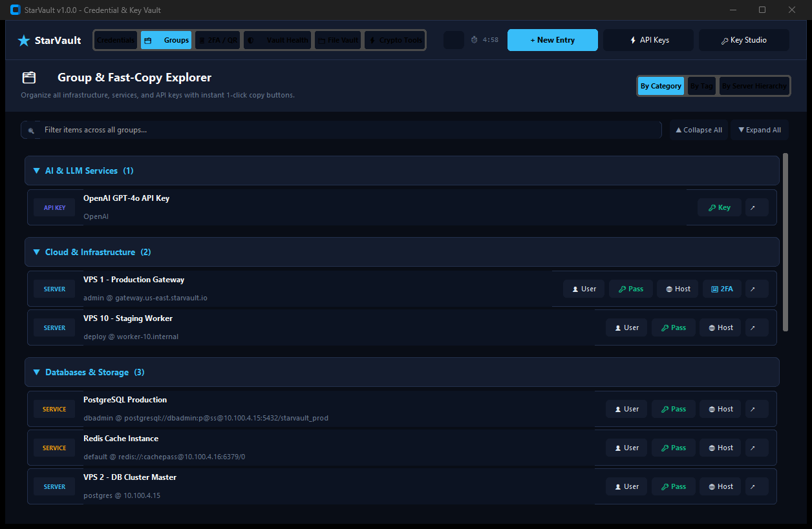Copy Host for Redis Cache Instance
This screenshot has width=812, height=529.
coord(720,448)
